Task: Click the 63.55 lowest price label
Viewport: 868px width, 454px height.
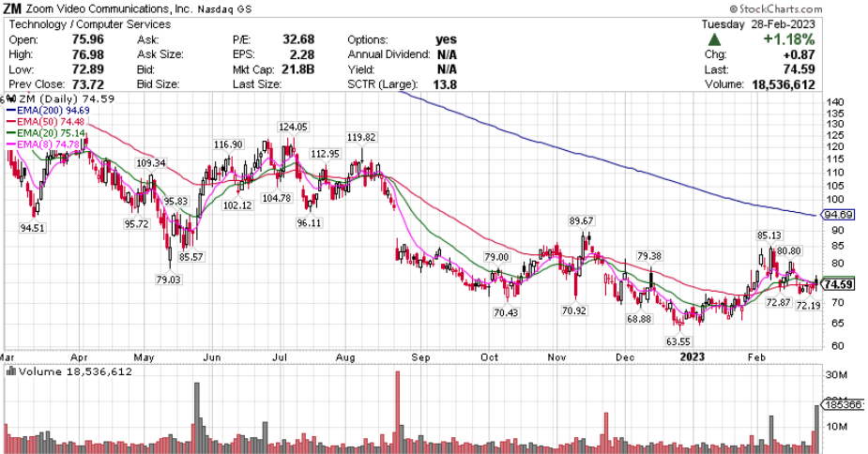Action: tap(678, 341)
